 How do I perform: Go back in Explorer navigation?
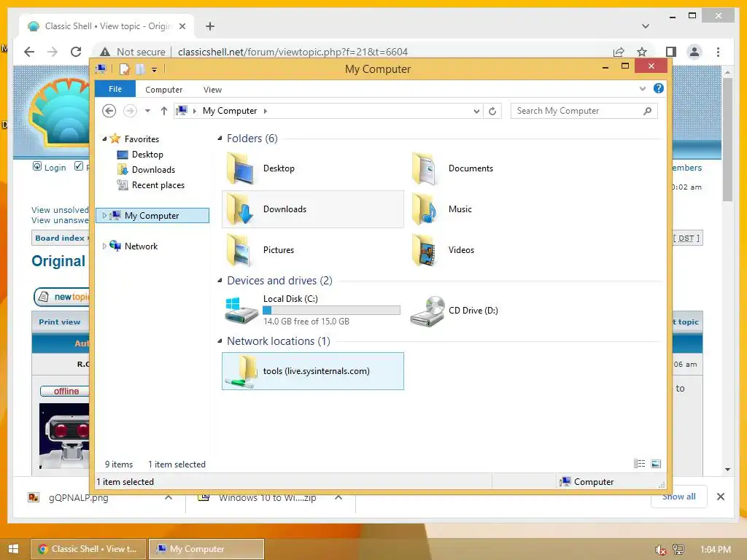point(109,111)
